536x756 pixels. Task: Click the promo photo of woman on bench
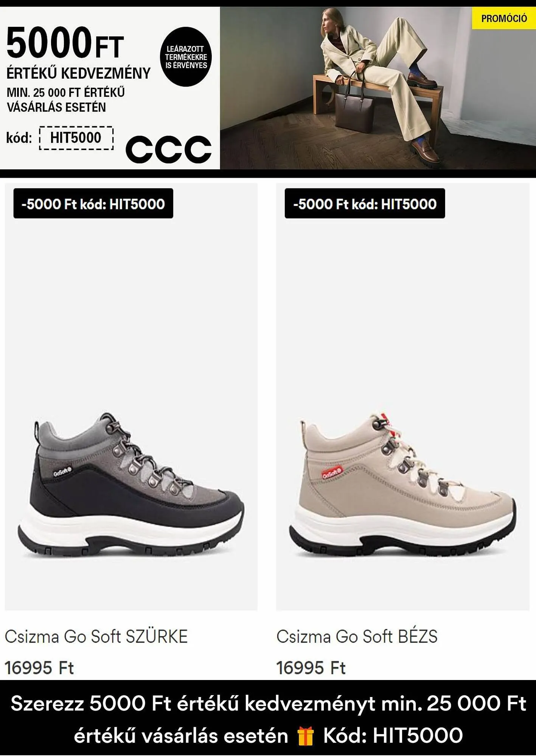point(378,88)
